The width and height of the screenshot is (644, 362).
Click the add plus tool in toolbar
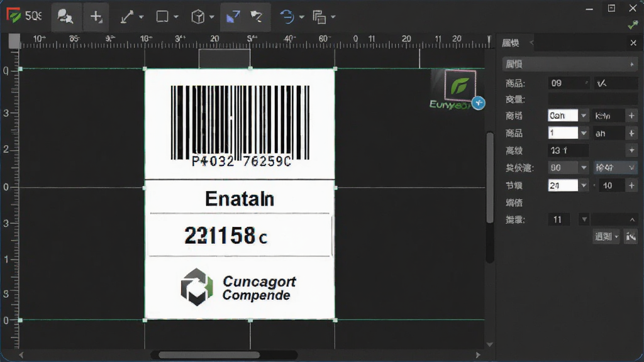click(96, 17)
